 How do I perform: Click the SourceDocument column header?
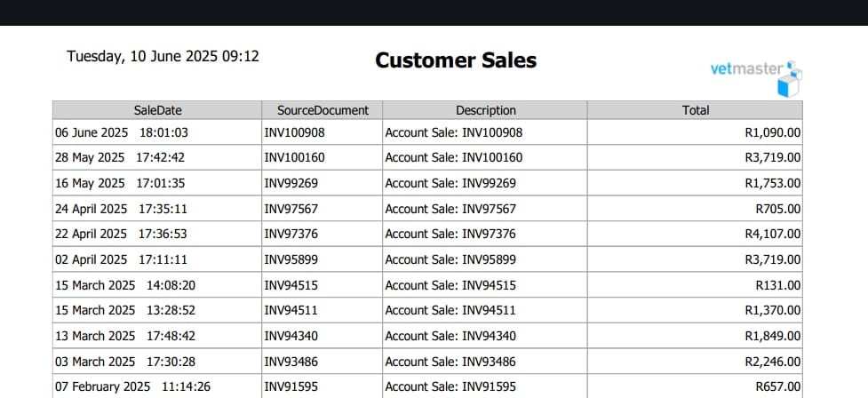[323, 110]
